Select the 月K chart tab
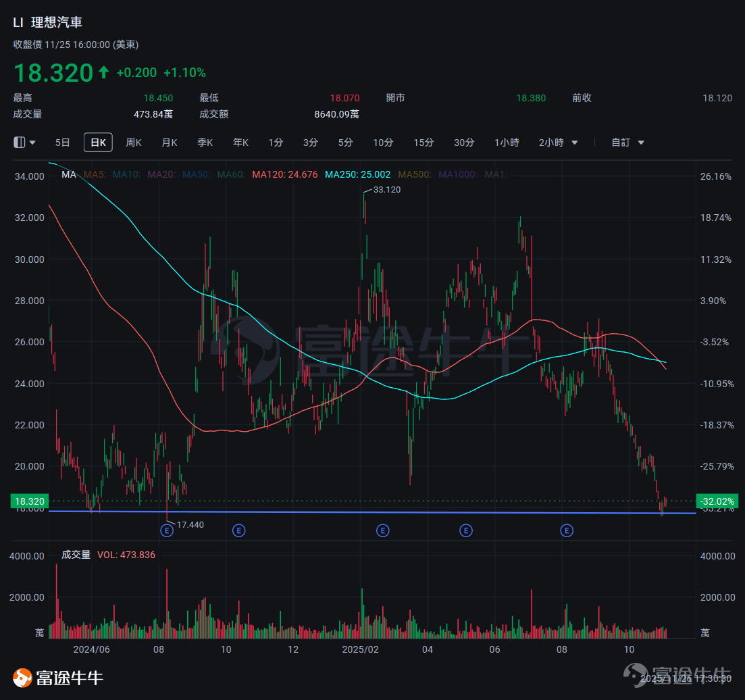The width and height of the screenshot is (745, 700). 169,142
